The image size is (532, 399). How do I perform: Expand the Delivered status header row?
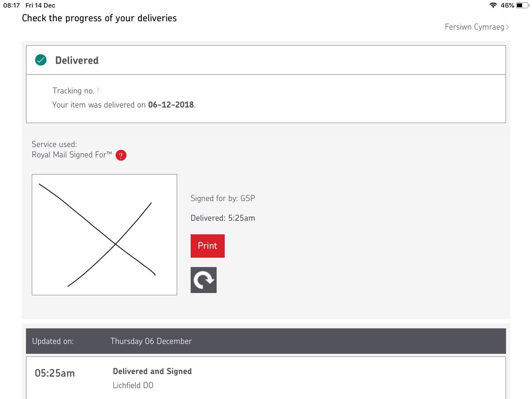point(266,59)
